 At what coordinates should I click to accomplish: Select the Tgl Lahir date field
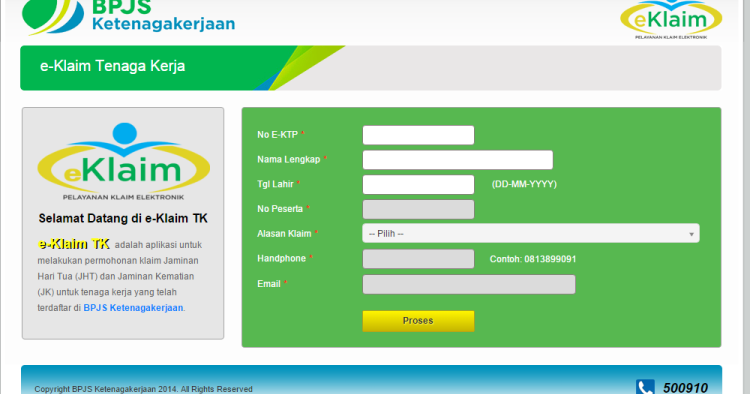tap(419, 185)
